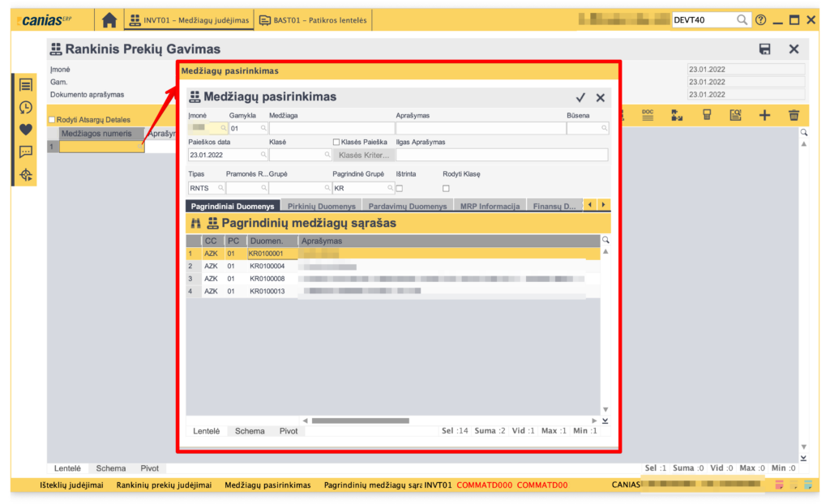Switch to Pirkinių Duomenys tab
The height and width of the screenshot is (504, 830).
tap(321, 206)
